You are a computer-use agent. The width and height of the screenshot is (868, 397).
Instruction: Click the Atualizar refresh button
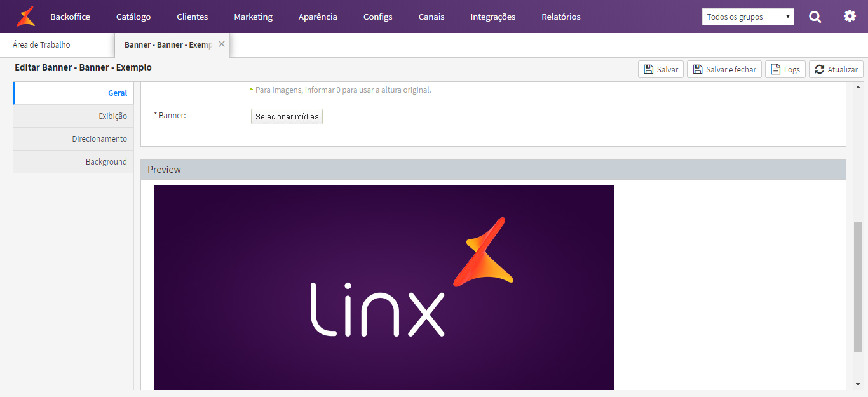pyautogui.click(x=836, y=69)
